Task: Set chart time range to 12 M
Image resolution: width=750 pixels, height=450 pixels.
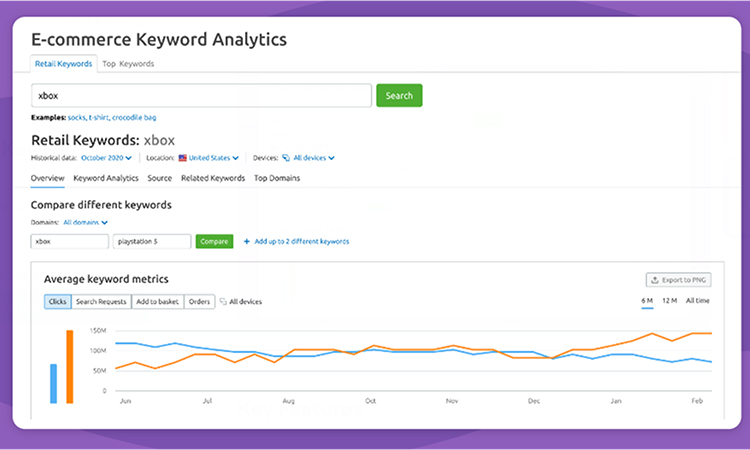Action: click(670, 301)
